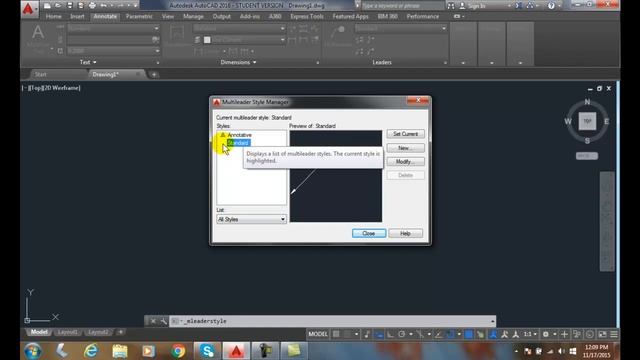Switch to the Express Tools ribbon tab
Image resolution: width=640 pixels, height=360 pixels.
(307, 17)
